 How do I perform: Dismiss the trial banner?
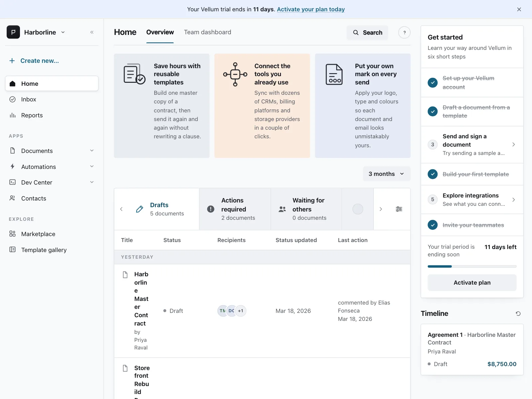[519, 9]
